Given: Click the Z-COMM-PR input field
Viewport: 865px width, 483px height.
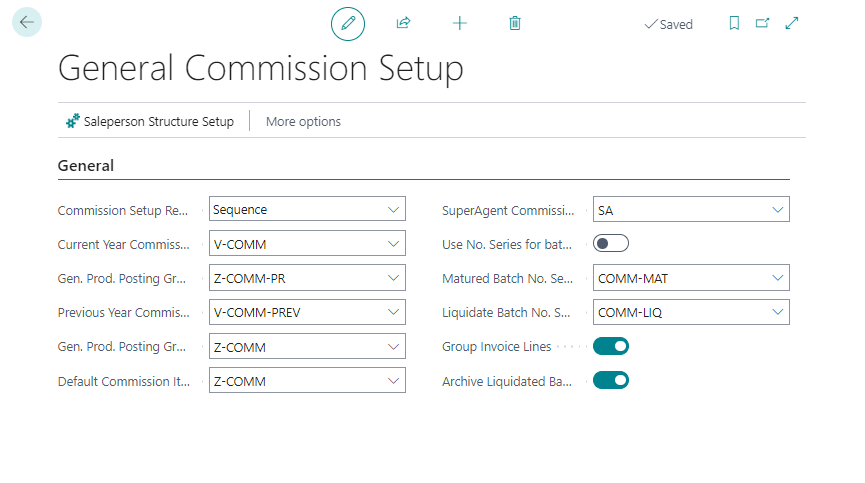Looking at the screenshot, I should [x=295, y=278].
